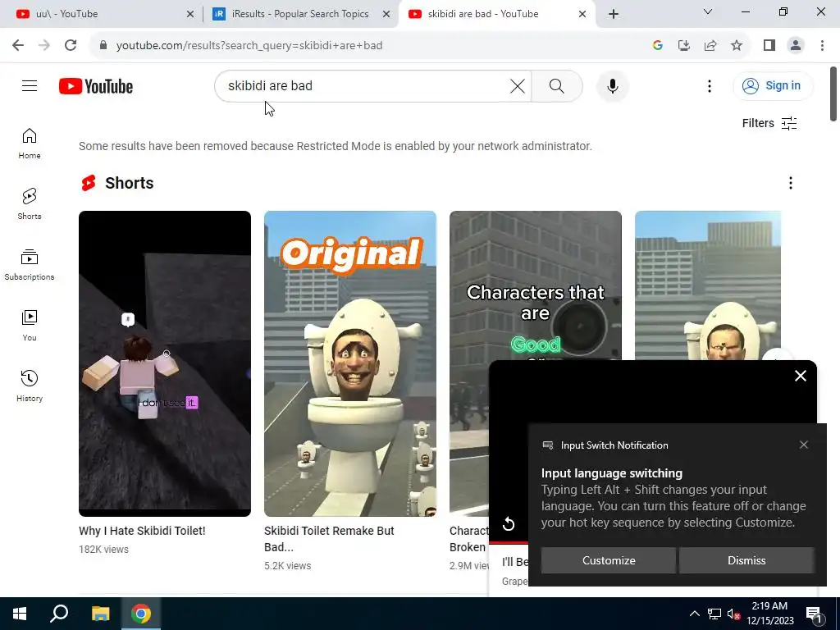Open the Windows Start menu
Viewport: 840px width, 630px height.
[20, 614]
